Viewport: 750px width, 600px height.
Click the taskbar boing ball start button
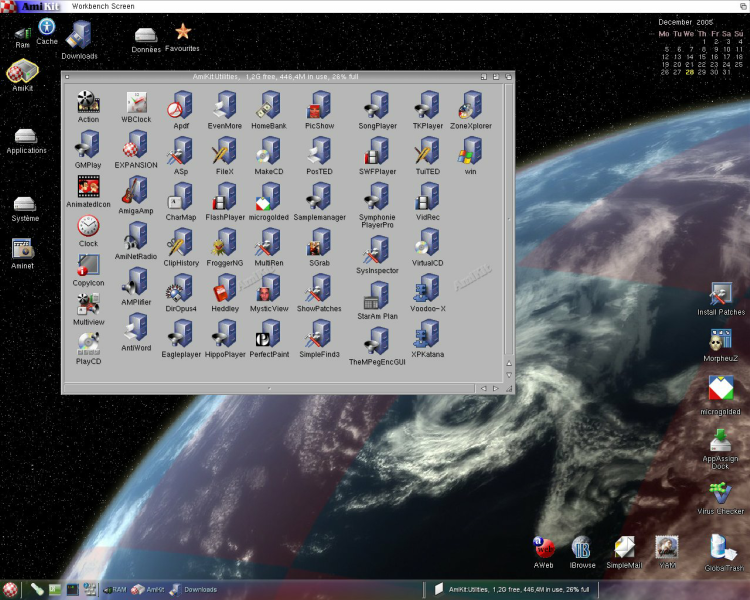click(x=10, y=589)
